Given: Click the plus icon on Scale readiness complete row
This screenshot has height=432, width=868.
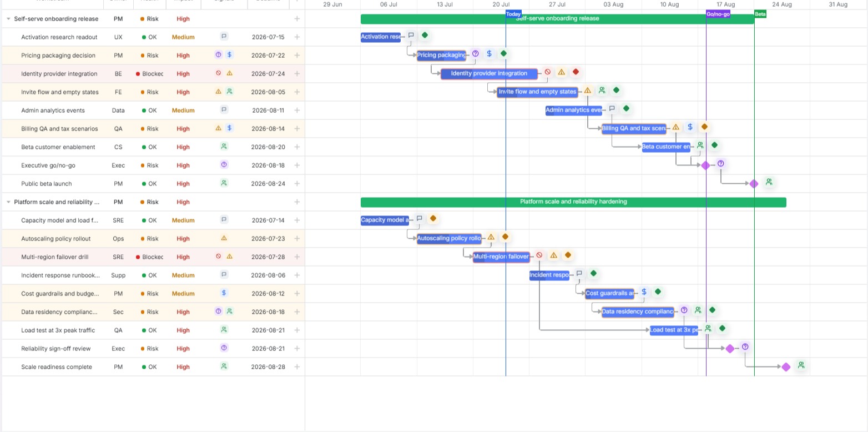Looking at the screenshot, I should [x=297, y=367].
